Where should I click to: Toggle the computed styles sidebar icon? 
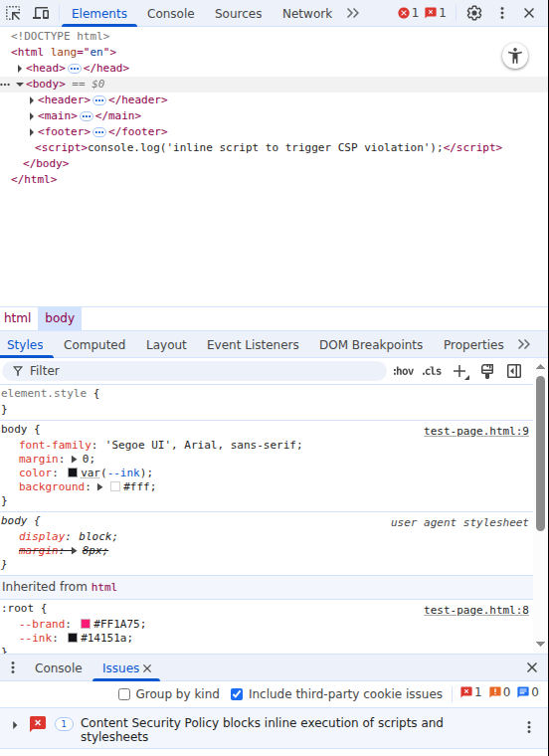514,371
